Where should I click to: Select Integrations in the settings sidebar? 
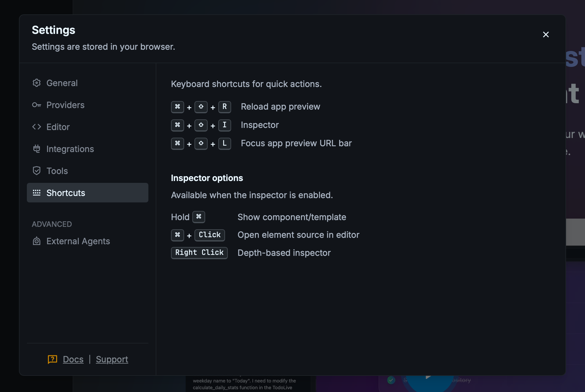coord(70,149)
